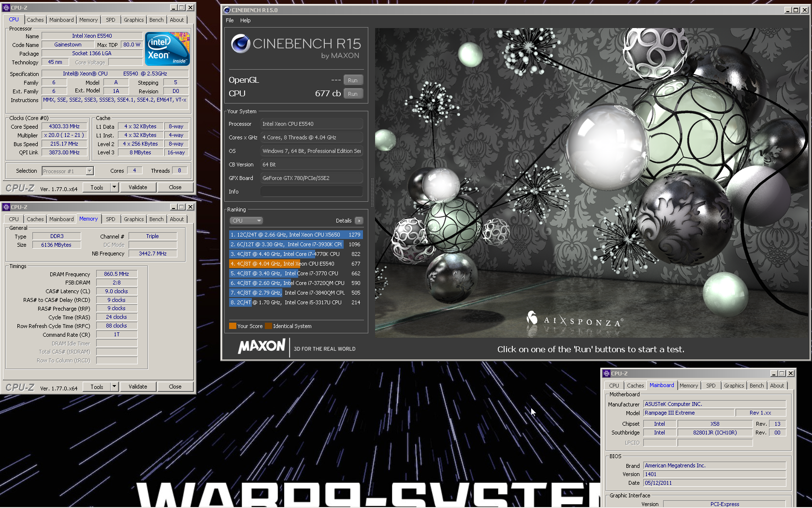The image size is (812, 508).
Task: Switch to CPU tab in Mainboard CPU-Z window
Action: coord(614,386)
